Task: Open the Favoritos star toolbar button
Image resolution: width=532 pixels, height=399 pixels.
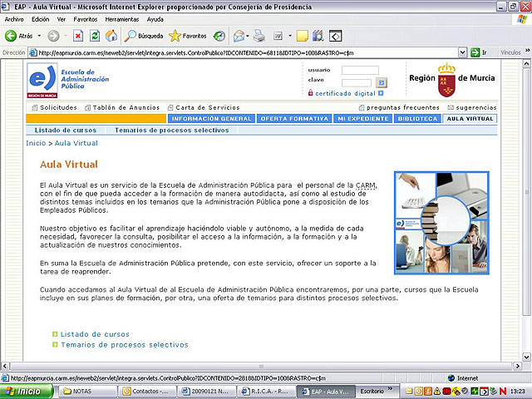Action: [188, 36]
